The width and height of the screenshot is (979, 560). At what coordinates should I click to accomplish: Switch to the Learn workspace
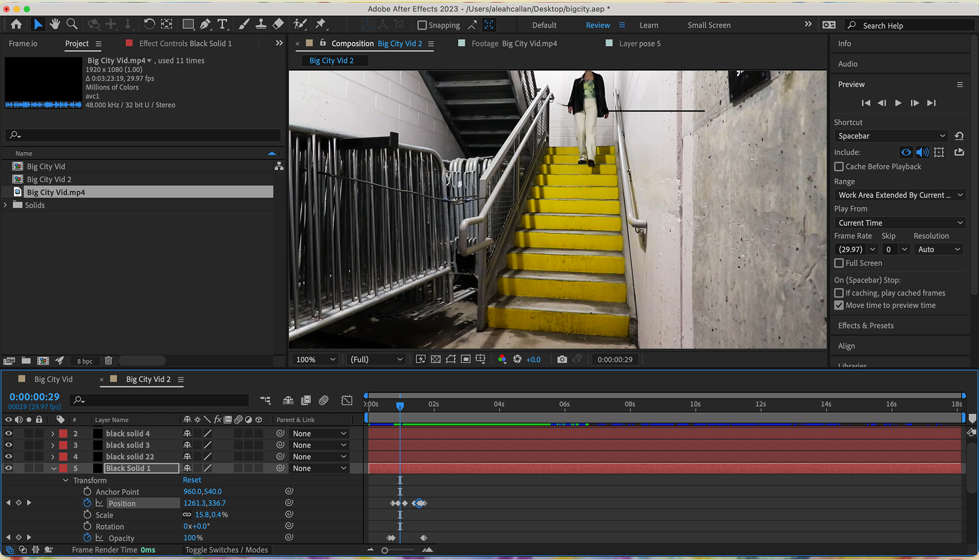tap(649, 25)
